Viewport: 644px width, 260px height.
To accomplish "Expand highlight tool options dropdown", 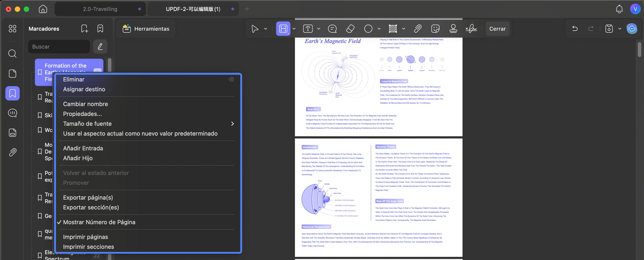I will tap(294, 29).
